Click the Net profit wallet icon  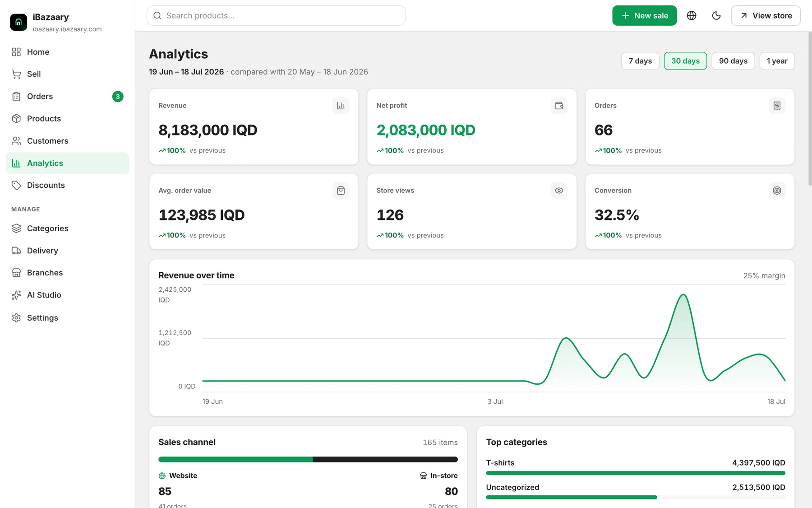tap(559, 106)
